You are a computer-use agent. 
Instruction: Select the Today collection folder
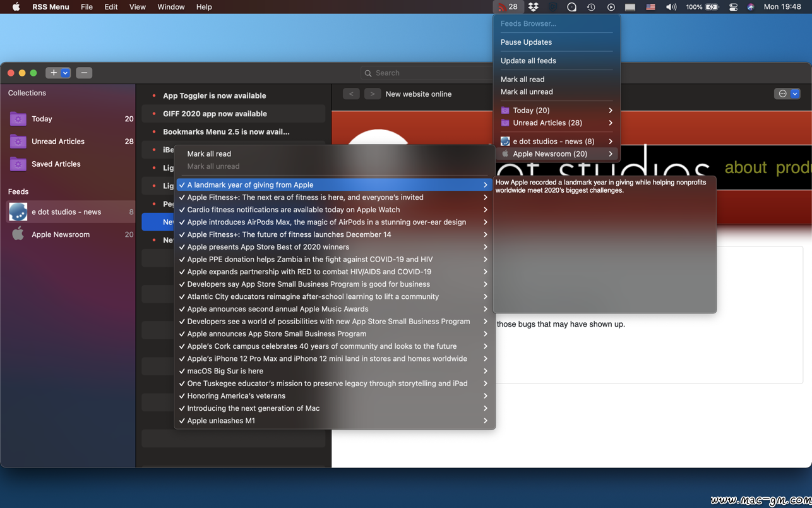pyautogui.click(x=71, y=119)
